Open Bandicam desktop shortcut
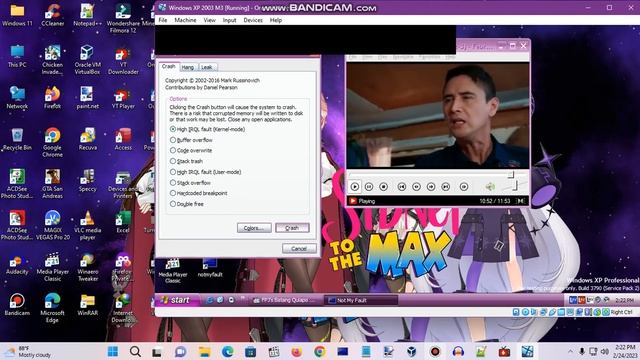Image resolution: width=640 pixels, height=360 pixels. pyautogui.click(x=17, y=305)
